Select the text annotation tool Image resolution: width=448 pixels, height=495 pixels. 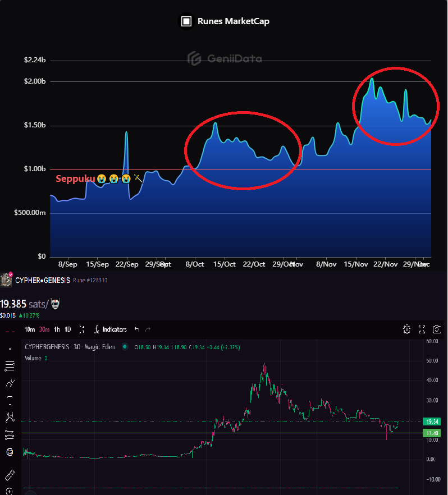point(10,401)
